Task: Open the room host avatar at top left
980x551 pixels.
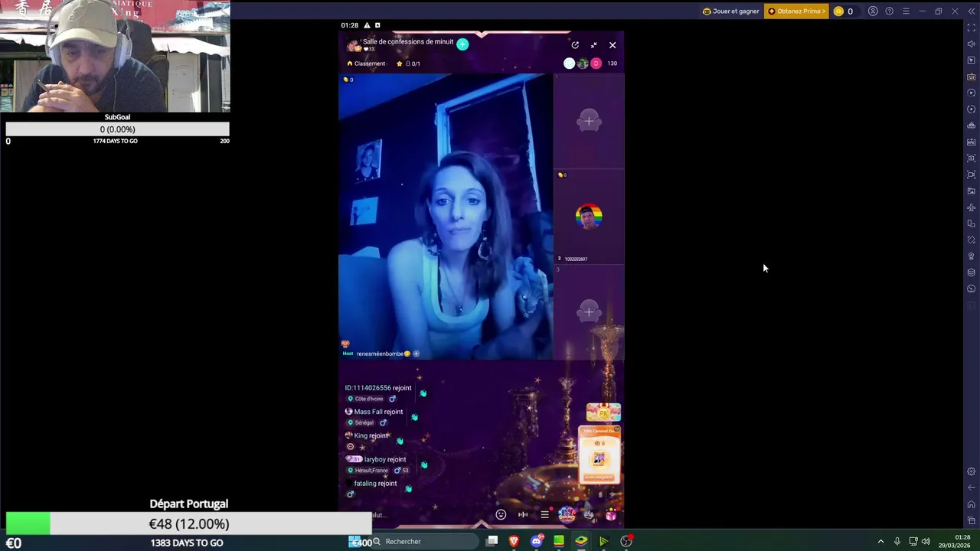Action: [x=353, y=44]
